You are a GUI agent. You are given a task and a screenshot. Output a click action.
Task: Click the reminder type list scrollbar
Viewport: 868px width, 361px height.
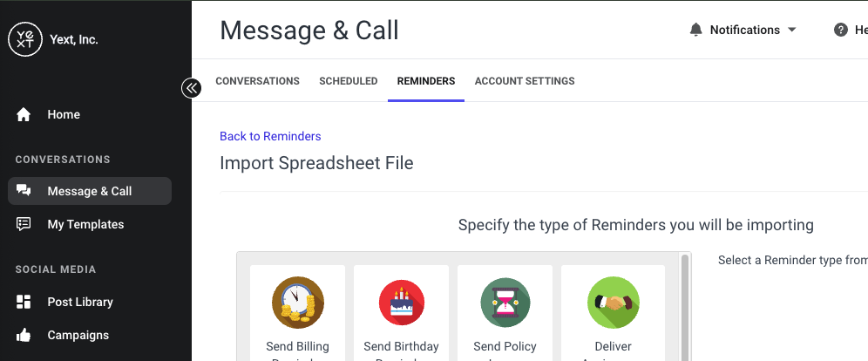coord(685,307)
